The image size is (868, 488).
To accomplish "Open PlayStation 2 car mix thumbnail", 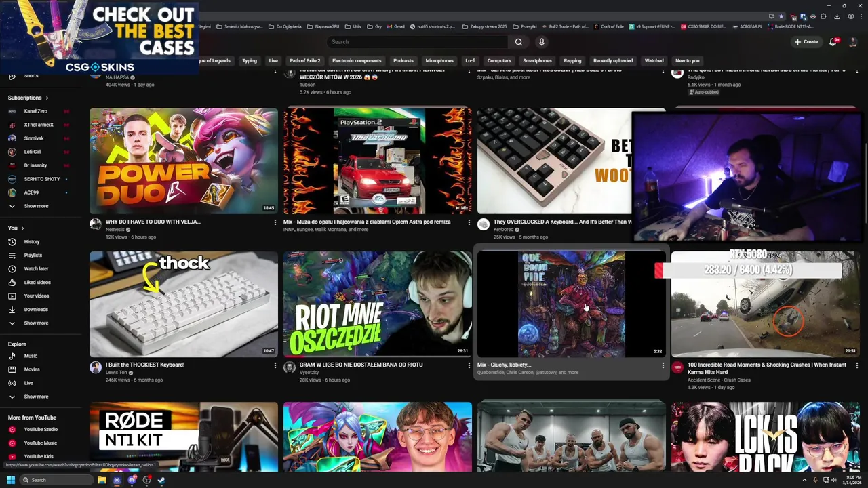I will click(378, 161).
